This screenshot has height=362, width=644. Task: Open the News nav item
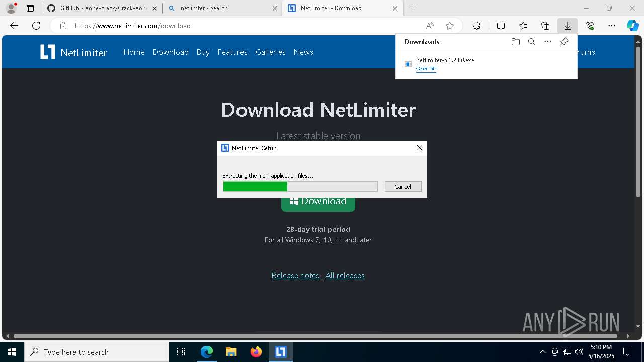coord(303,52)
